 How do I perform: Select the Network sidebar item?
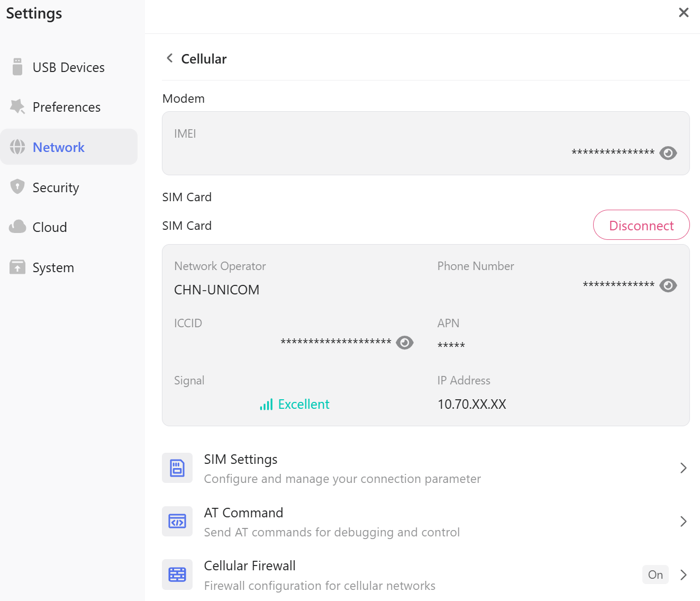point(69,147)
